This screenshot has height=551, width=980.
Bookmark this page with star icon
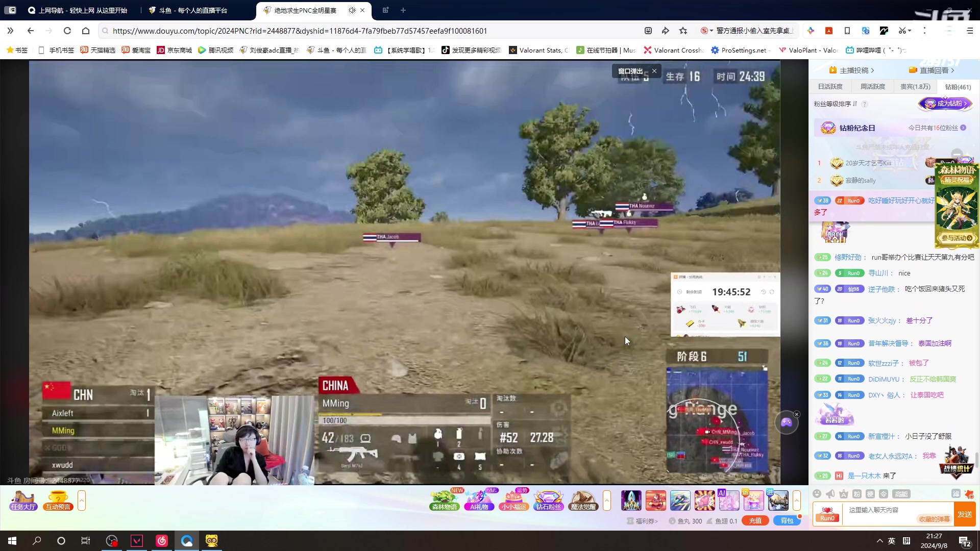pyautogui.click(x=683, y=31)
